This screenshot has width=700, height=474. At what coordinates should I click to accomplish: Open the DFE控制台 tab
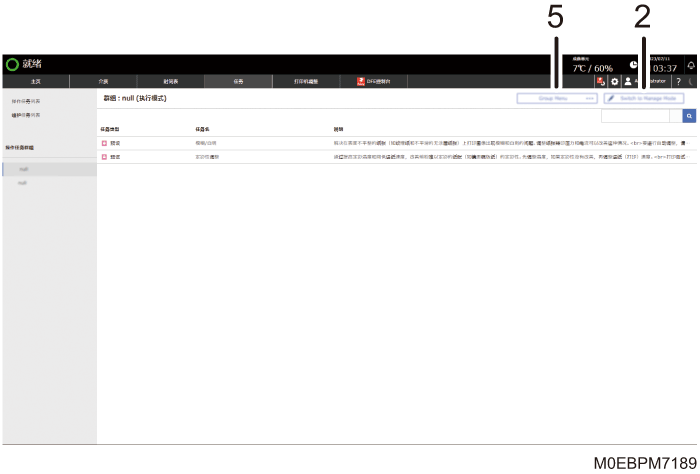[x=374, y=81]
